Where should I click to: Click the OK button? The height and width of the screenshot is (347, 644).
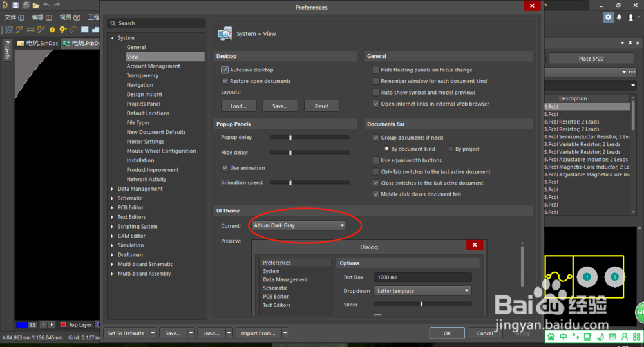(x=447, y=333)
